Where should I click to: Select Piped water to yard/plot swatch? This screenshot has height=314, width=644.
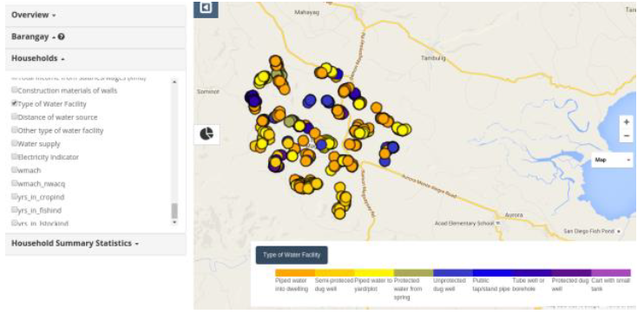pos(374,273)
